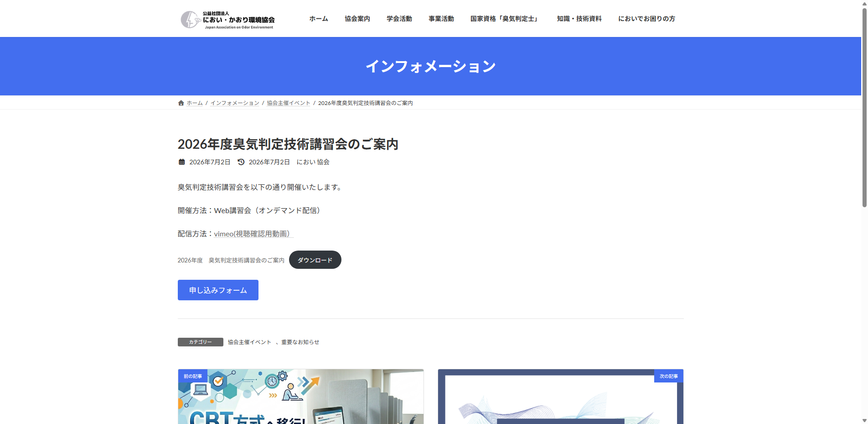
Task: Click the update history clock icon
Action: [241, 162]
